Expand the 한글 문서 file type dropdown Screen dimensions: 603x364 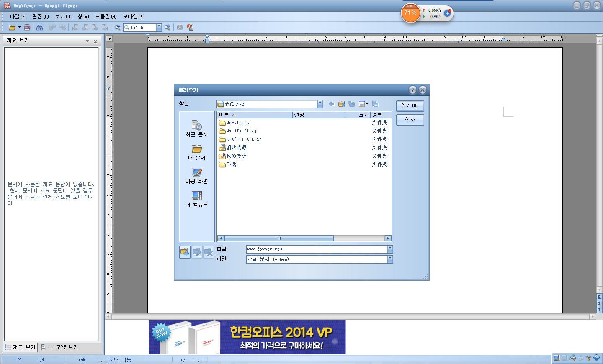pyautogui.click(x=390, y=259)
